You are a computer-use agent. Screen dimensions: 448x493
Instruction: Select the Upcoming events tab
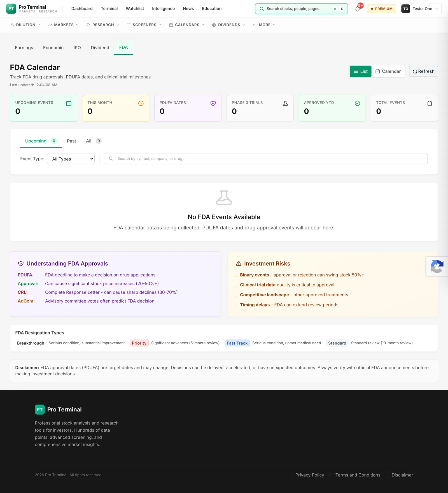coord(41,141)
